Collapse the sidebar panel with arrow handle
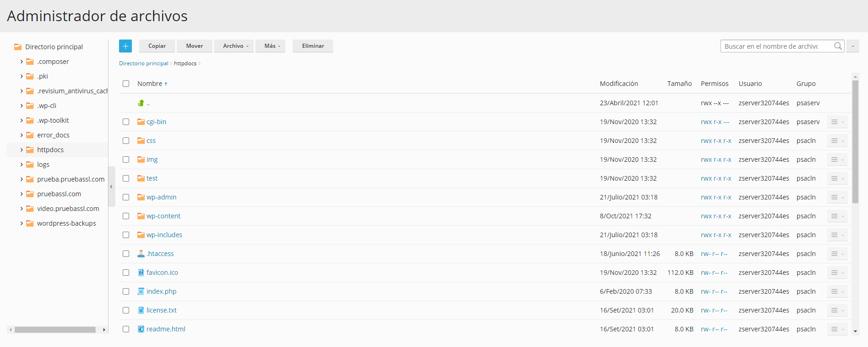 (111, 187)
